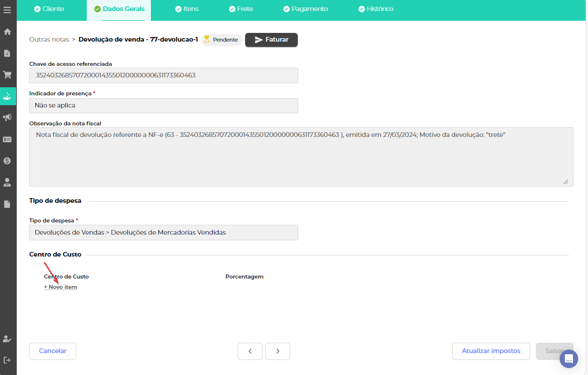Open the dollar coin sidebar icon
This screenshot has width=588, height=375.
click(8, 161)
